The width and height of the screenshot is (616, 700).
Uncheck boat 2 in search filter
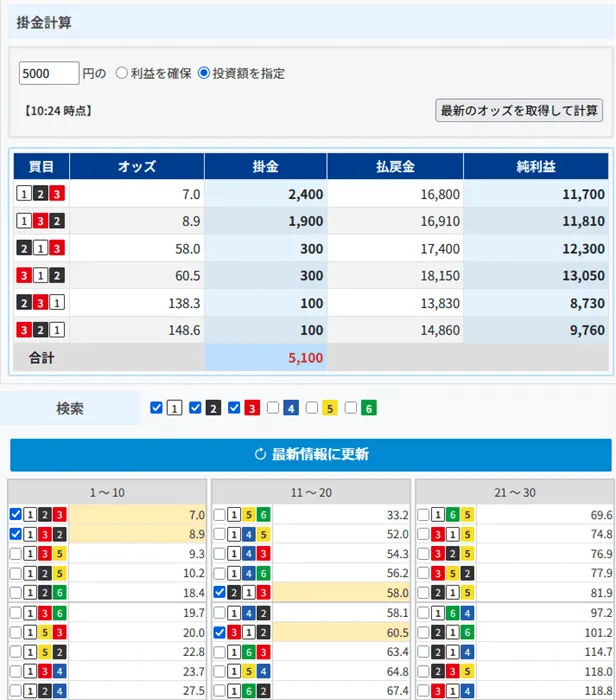click(x=195, y=408)
